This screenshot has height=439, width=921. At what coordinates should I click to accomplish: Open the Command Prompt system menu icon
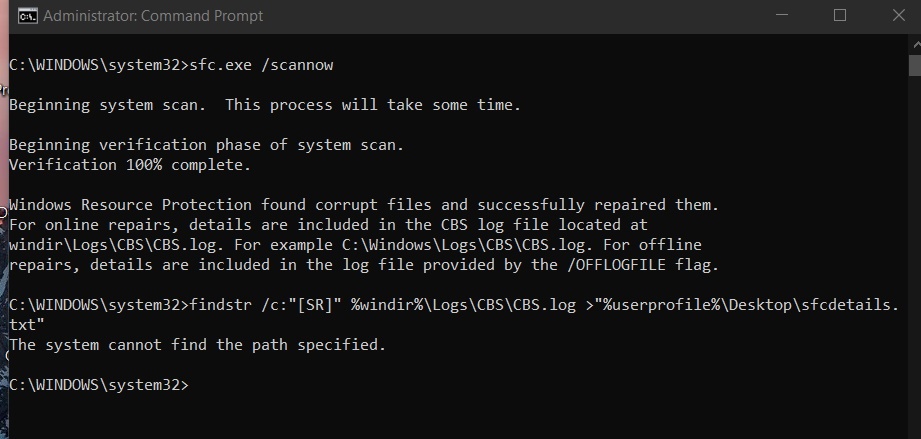[x=28, y=16]
